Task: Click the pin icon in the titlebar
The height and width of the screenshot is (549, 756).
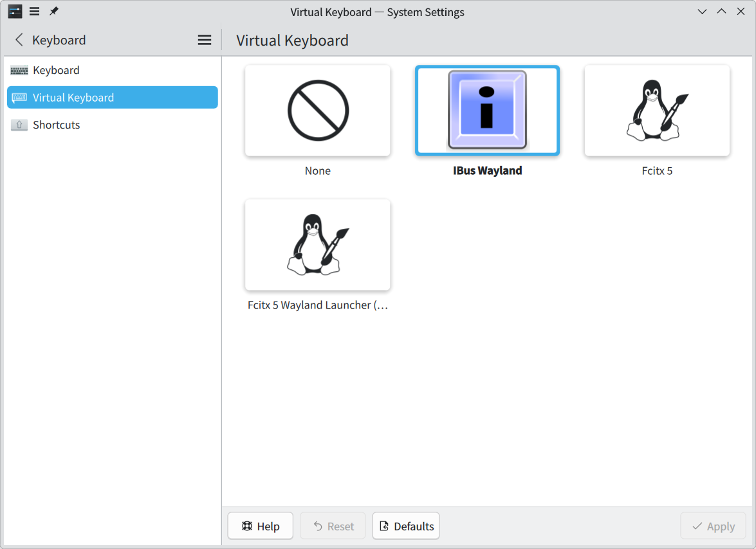Action: click(54, 11)
